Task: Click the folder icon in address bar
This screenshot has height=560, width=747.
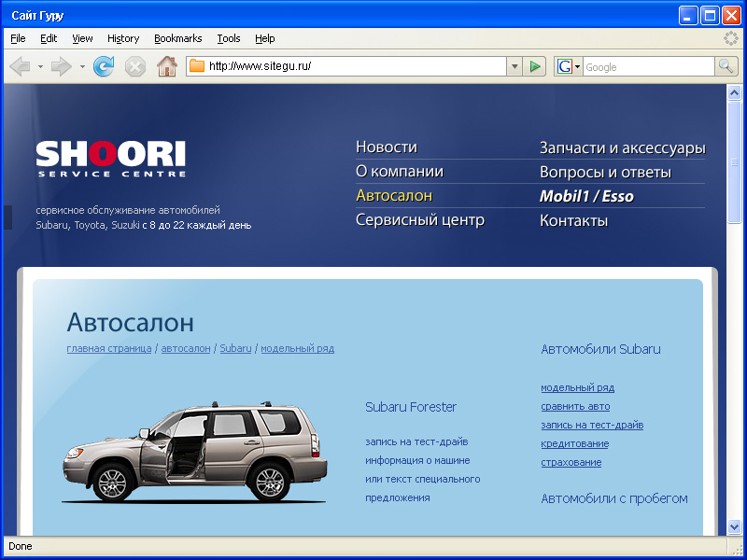Action: (x=197, y=65)
